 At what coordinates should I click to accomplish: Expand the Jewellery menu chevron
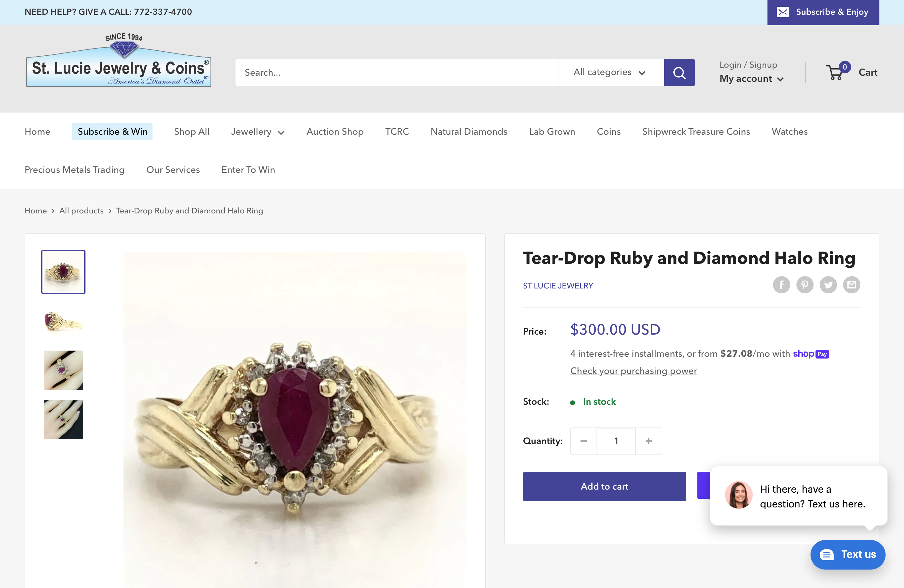coord(281,133)
